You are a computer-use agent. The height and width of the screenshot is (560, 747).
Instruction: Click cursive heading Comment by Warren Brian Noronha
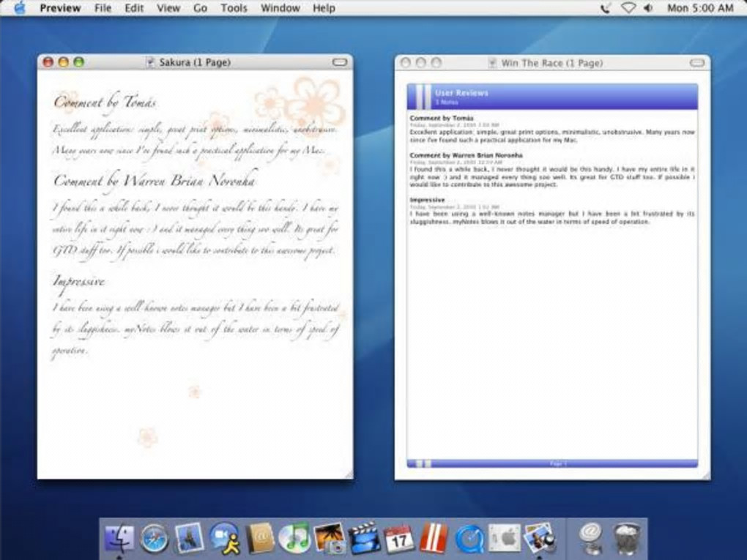click(x=155, y=181)
